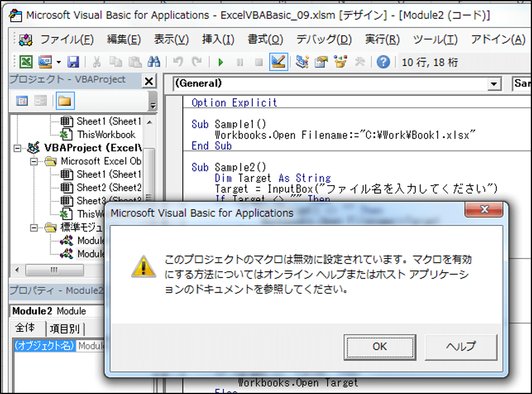Collapse the Microsoft Excel Objects folder

[x=34, y=161]
